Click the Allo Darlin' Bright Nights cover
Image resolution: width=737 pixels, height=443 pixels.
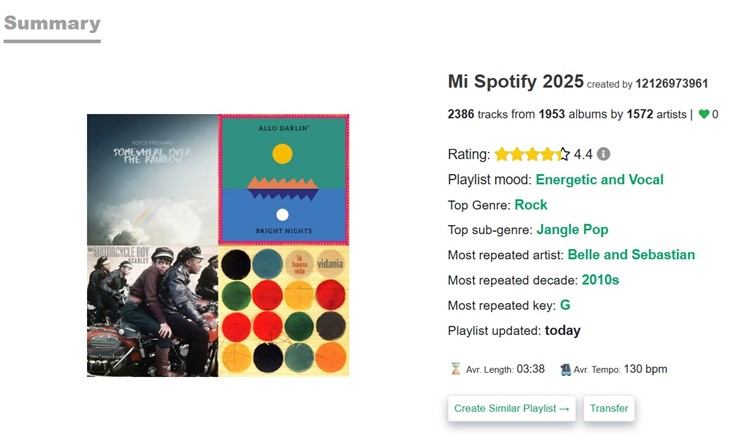pyautogui.click(x=283, y=180)
